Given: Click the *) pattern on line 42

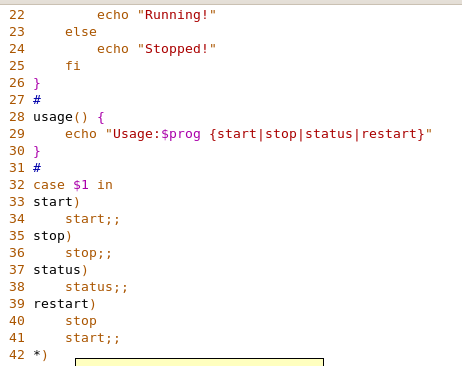Looking at the screenshot, I should (40, 355).
